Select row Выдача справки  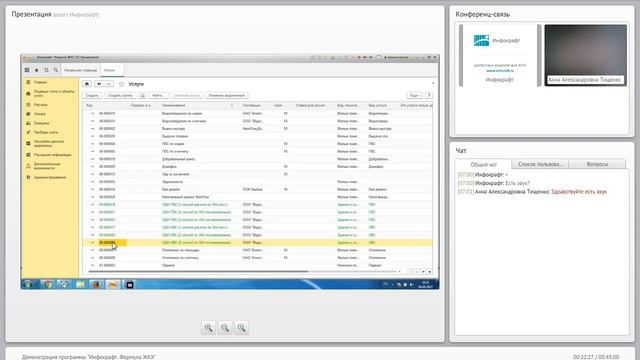coord(258,136)
